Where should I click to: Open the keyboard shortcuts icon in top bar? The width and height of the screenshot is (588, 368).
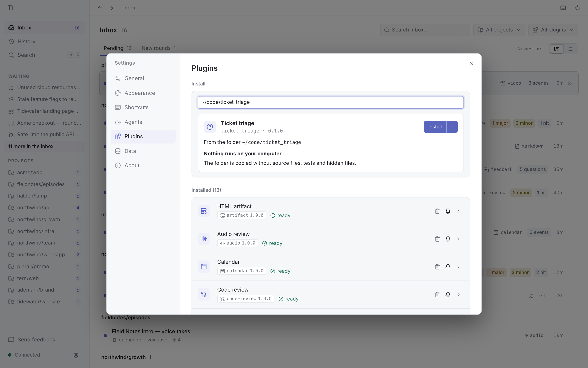(x=563, y=8)
